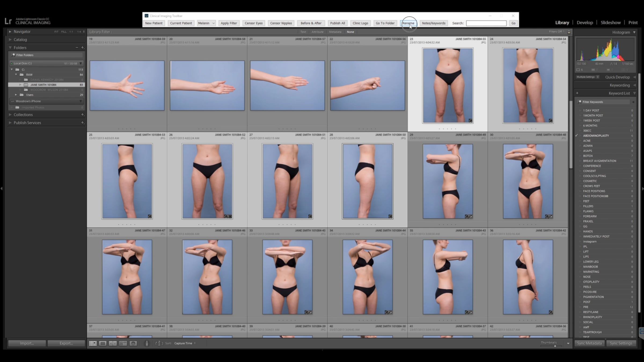Open the Sort Capture Time dropdown
The image size is (644, 362).
point(185,343)
